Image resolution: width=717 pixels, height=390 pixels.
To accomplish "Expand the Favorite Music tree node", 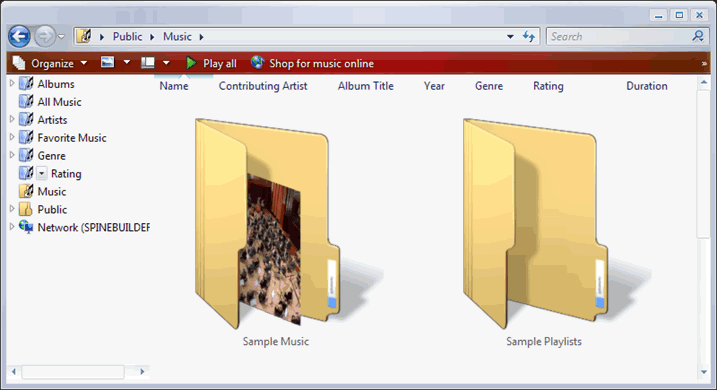I will (x=12, y=137).
